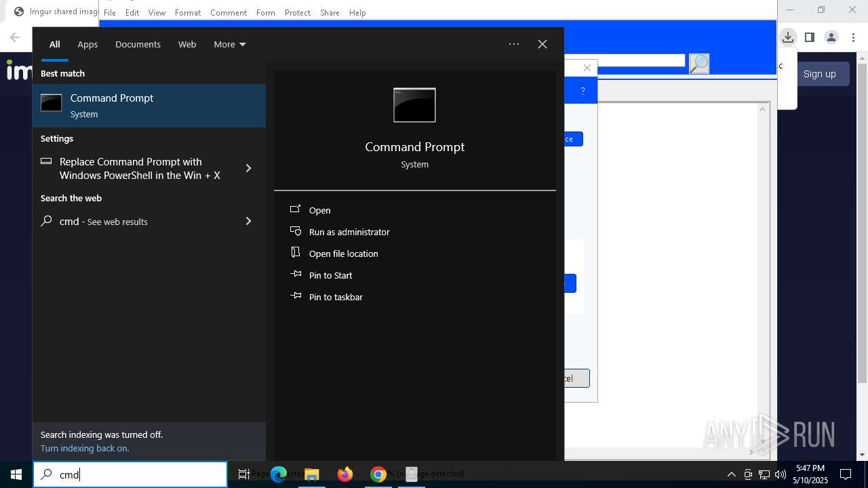Open the View menu in background app

[157, 12]
